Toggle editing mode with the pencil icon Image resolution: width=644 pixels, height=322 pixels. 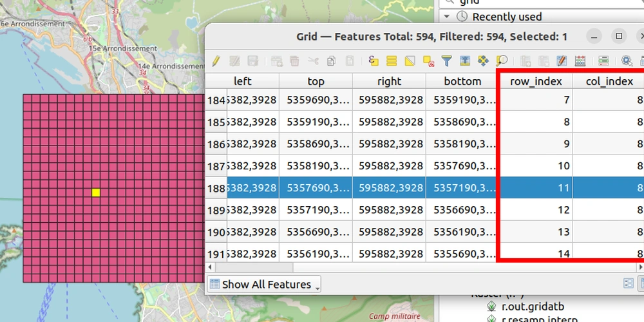(216, 61)
